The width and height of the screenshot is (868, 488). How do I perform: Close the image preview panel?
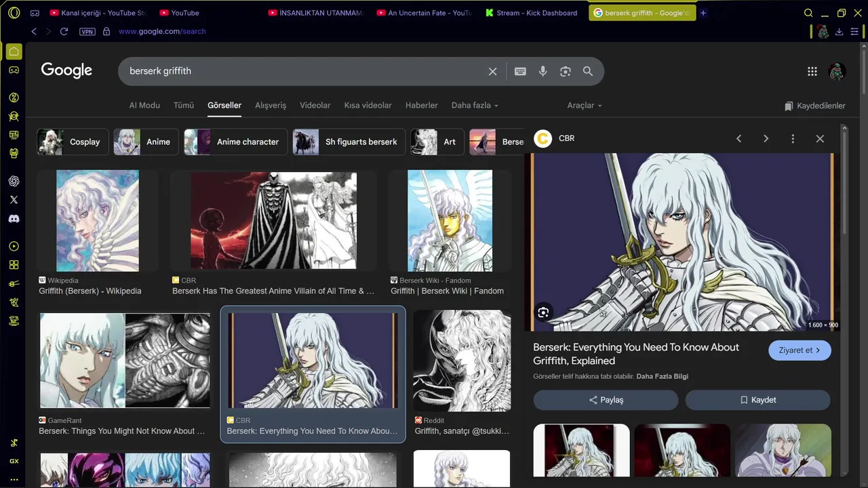(820, 138)
